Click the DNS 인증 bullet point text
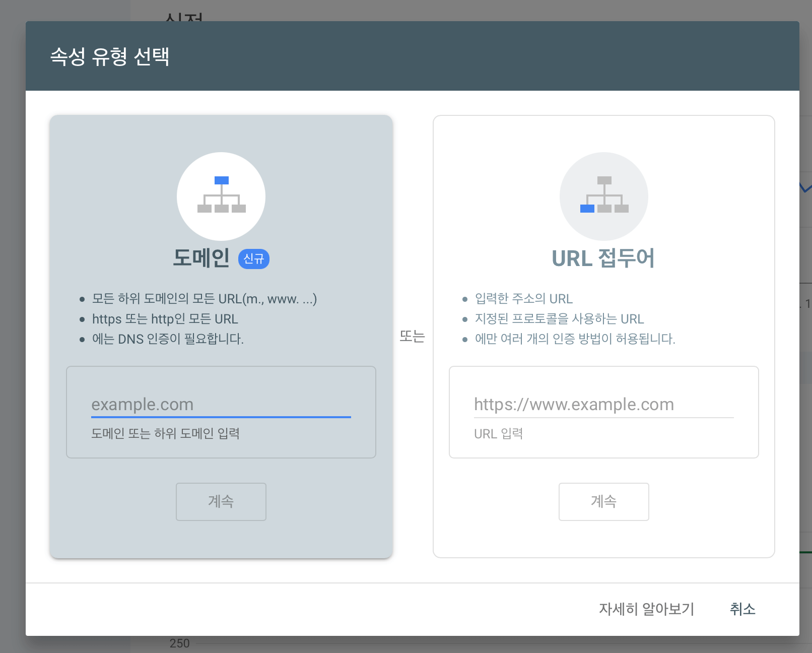 click(168, 339)
